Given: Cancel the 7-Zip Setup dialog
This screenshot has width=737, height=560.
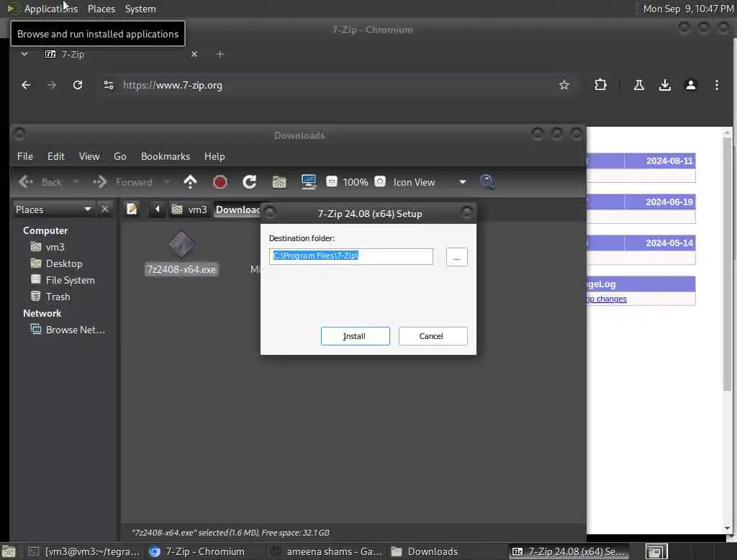Looking at the screenshot, I should (433, 335).
